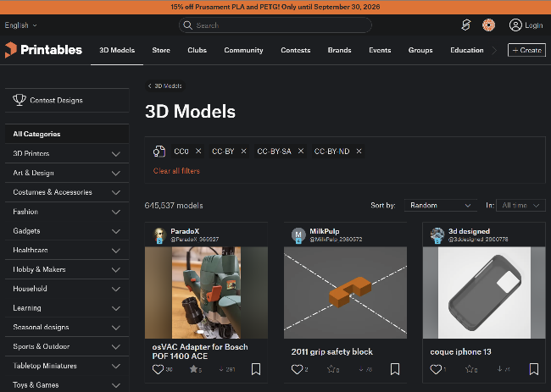551x392 pixels.
Task: Open the Community tab
Action: (x=243, y=50)
